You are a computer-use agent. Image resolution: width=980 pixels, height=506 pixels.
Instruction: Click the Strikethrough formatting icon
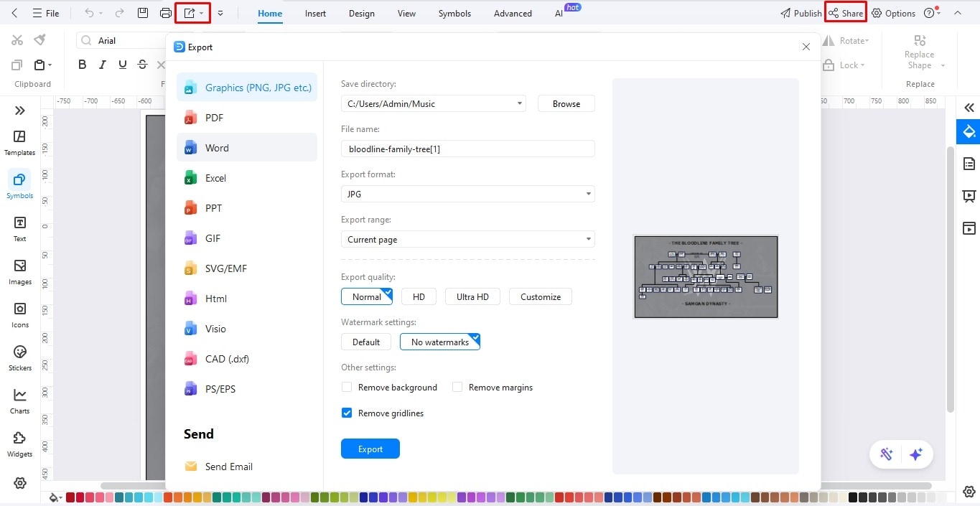[142, 65]
